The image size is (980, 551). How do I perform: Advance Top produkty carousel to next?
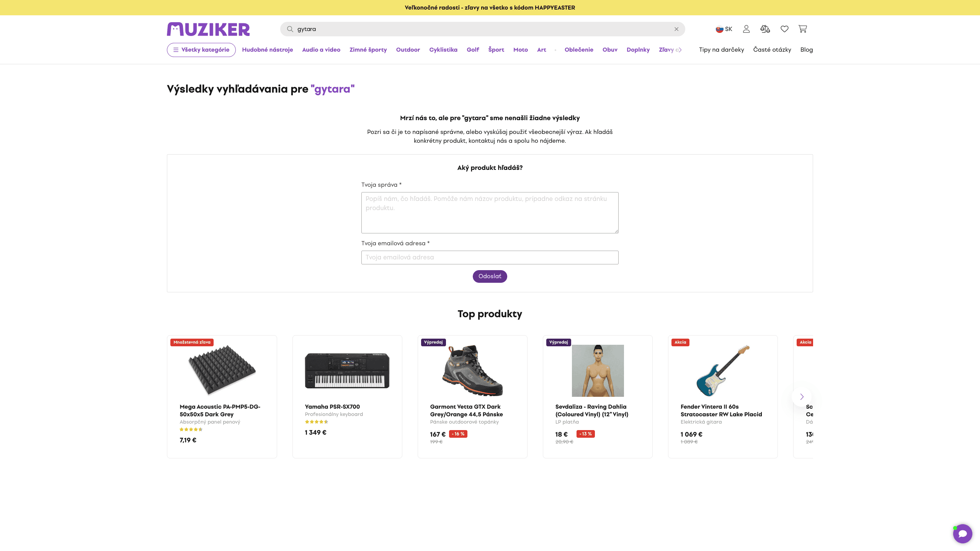pos(802,397)
